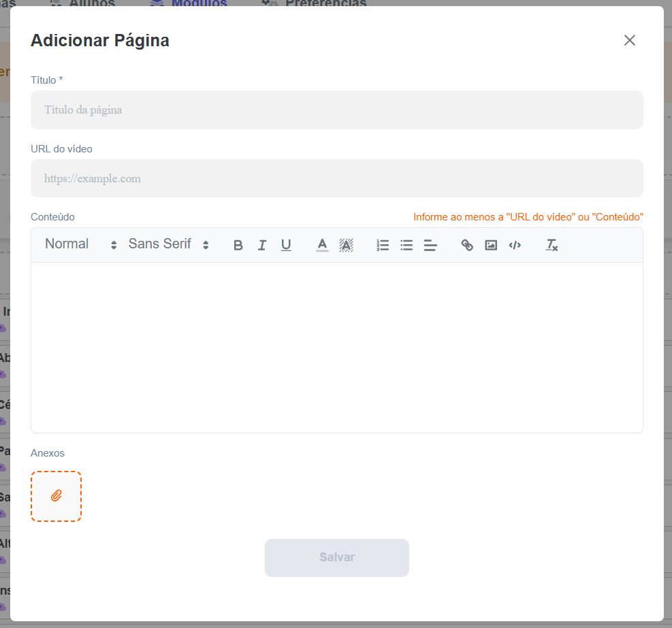Image resolution: width=672 pixels, height=628 pixels.
Task: Click the Título da página input field
Action: pos(337,110)
